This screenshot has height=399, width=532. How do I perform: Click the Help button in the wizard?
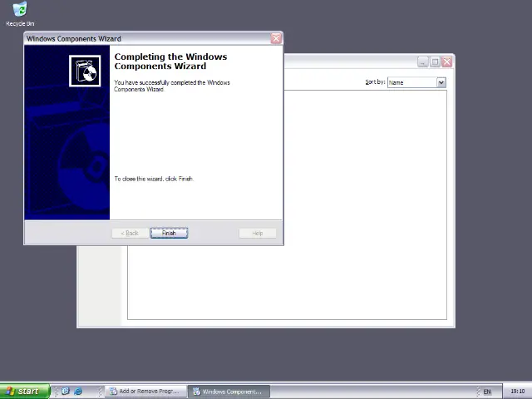[257, 233]
